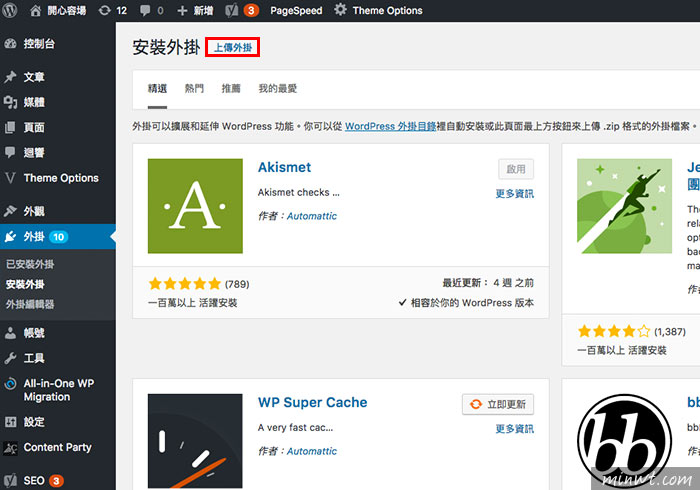The height and width of the screenshot is (490, 700).
Task: Click the 10 badge beside 外掛
Action: (x=59, y=237)
